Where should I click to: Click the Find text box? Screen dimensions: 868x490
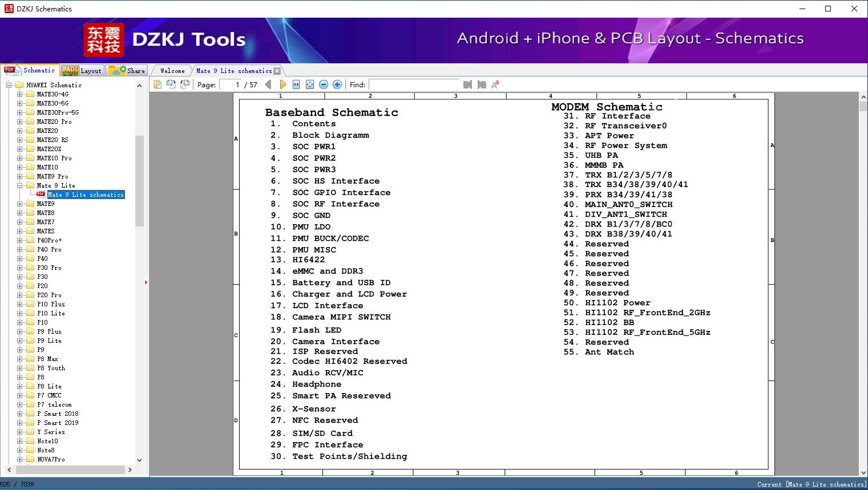coord(414,84)
